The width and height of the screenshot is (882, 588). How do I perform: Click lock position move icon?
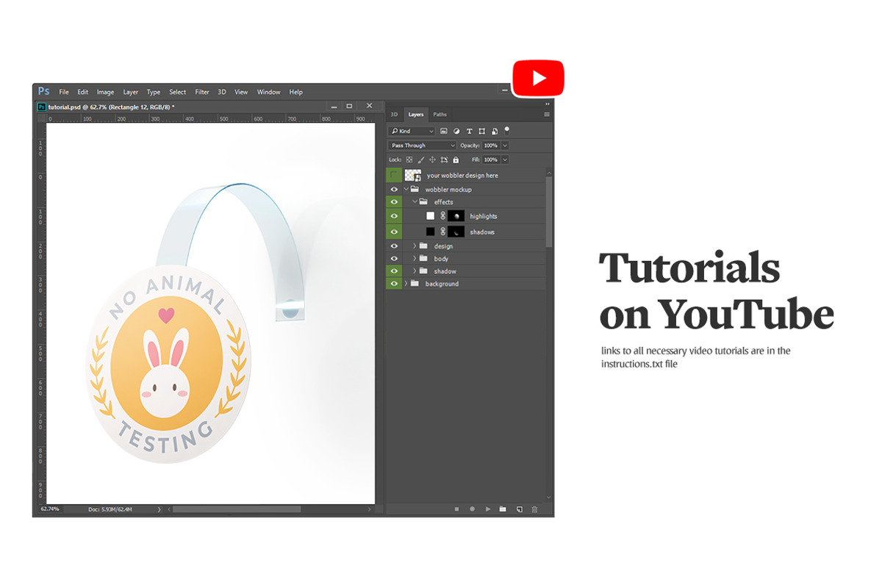point(432,159)
